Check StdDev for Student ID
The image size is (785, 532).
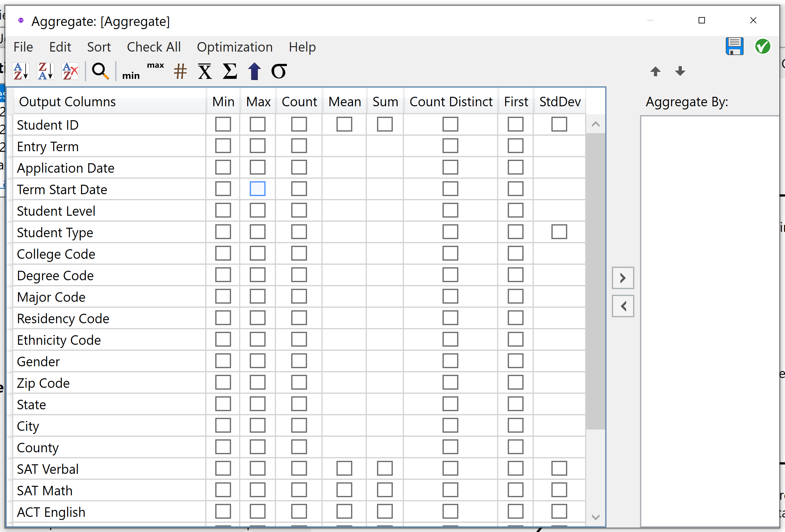point(559,124)
